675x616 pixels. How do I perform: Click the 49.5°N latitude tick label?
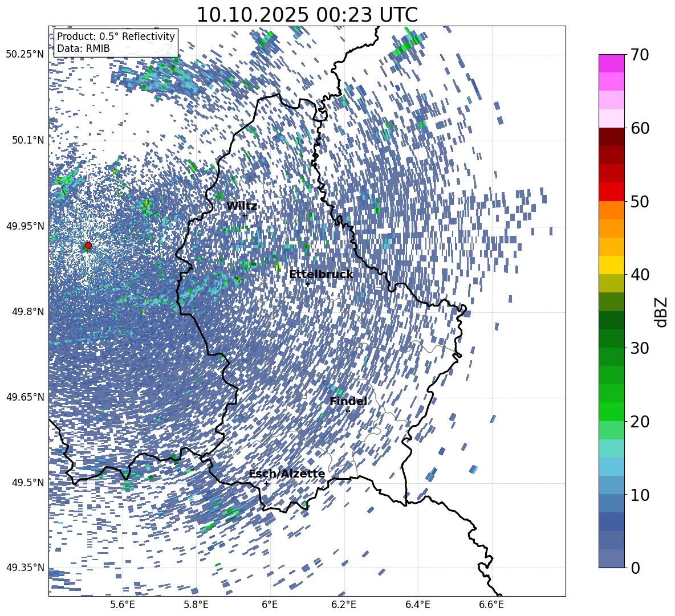coord(29,482)
